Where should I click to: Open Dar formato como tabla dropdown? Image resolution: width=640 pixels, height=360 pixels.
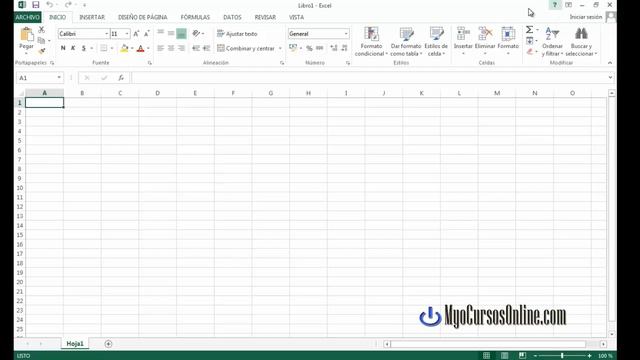(406, 42)
